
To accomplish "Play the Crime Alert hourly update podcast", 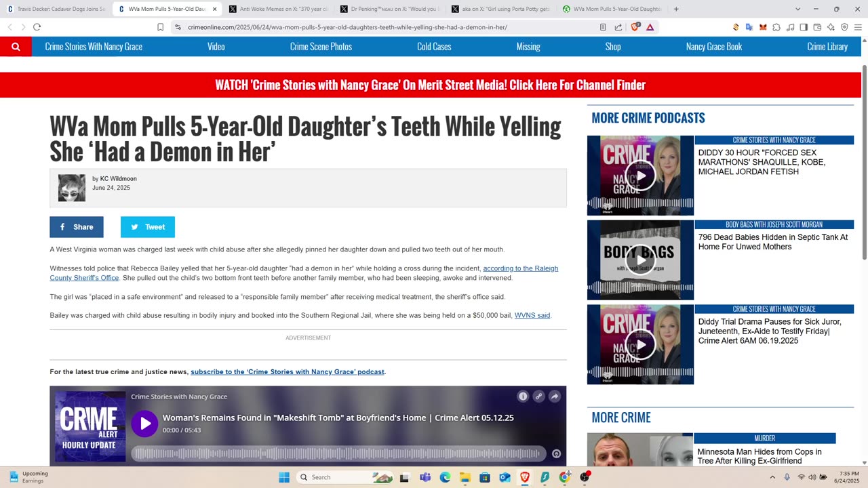I will click(144, 424).
